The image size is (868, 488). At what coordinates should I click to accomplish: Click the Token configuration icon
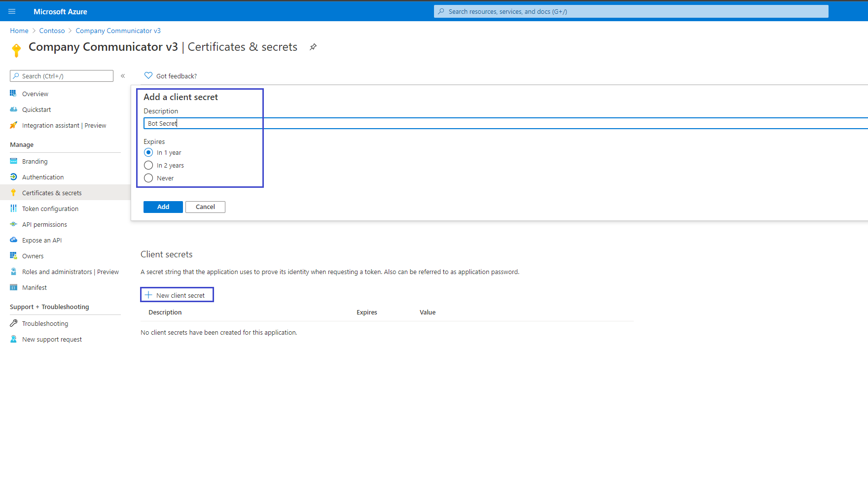[13, 209]
